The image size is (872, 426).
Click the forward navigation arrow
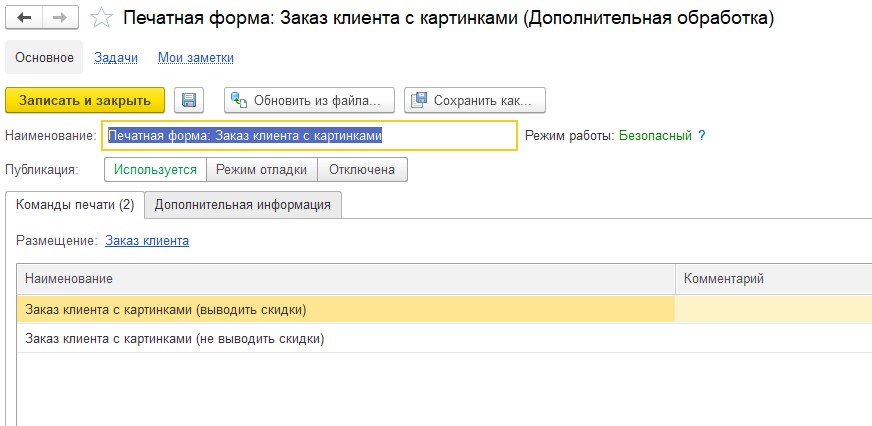pyautogui.click(x=60, y=18)
